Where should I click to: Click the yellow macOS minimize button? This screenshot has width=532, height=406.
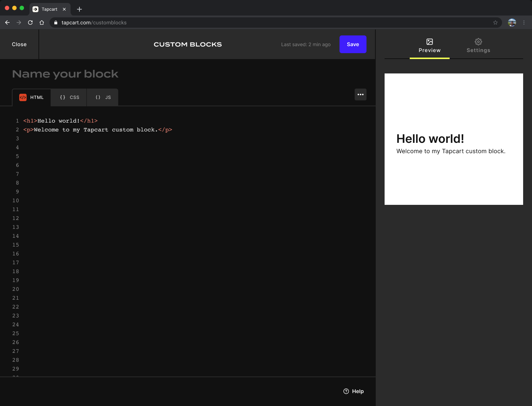tap(14, 8)
